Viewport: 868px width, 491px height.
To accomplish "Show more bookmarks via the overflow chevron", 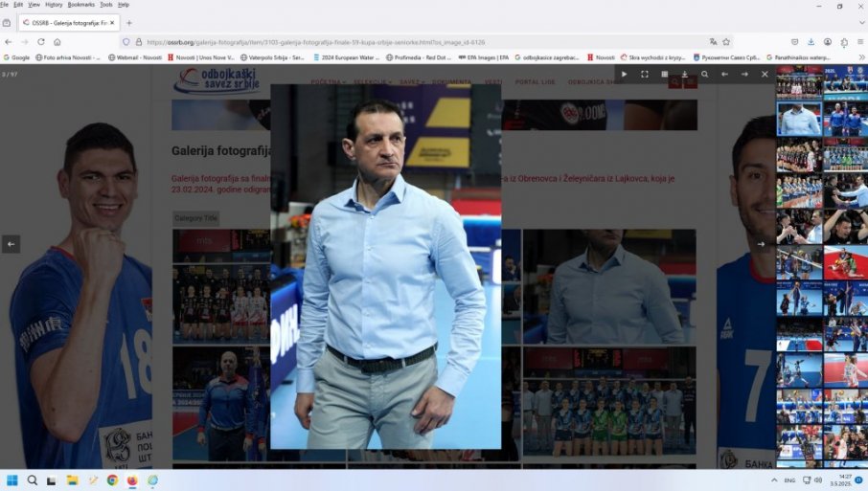I will [x=861, y=57].
